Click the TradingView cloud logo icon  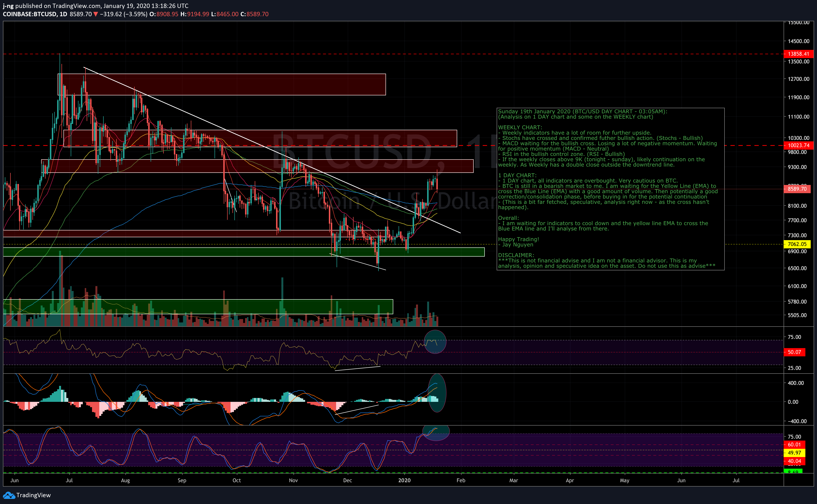click(9, 495)
